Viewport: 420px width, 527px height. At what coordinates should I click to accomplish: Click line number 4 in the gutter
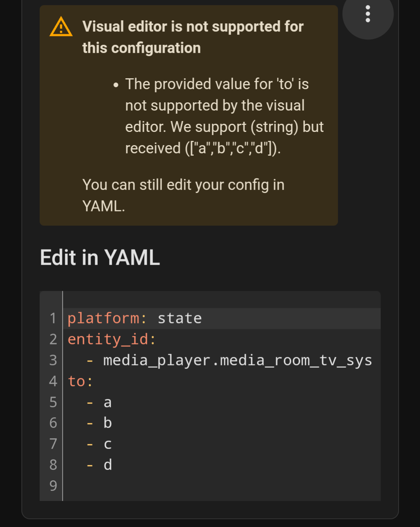point(53,381)
